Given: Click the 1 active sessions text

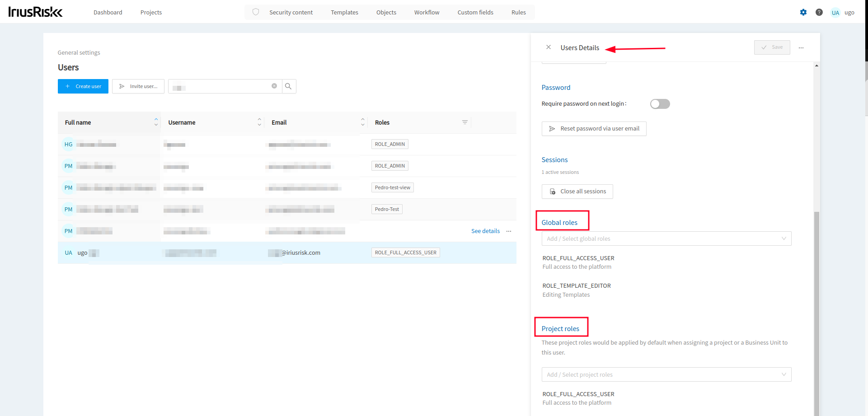Looking at the screenshot, I should click(560, 172).
